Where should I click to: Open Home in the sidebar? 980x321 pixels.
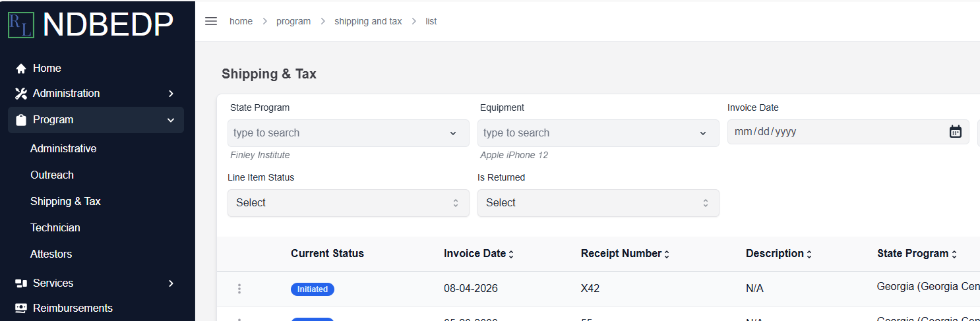pyautogui.click(x=47, y=69)
